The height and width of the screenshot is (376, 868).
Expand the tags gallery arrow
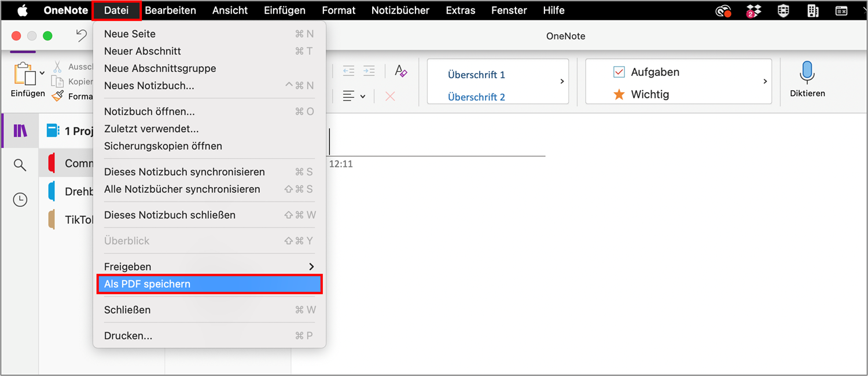[765, 82]
